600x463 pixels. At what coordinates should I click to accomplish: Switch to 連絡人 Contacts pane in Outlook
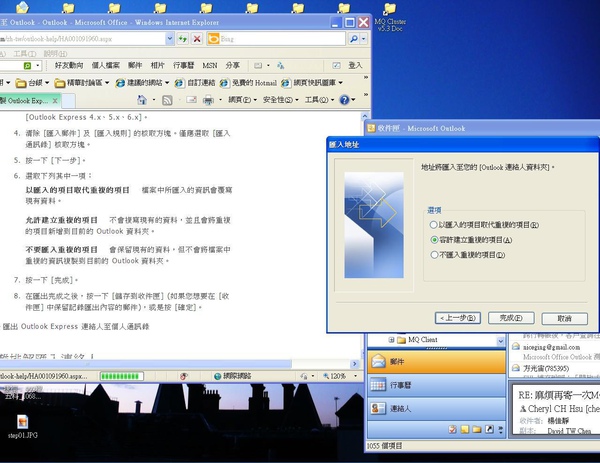pyautogui.click(x=437, y=409)
